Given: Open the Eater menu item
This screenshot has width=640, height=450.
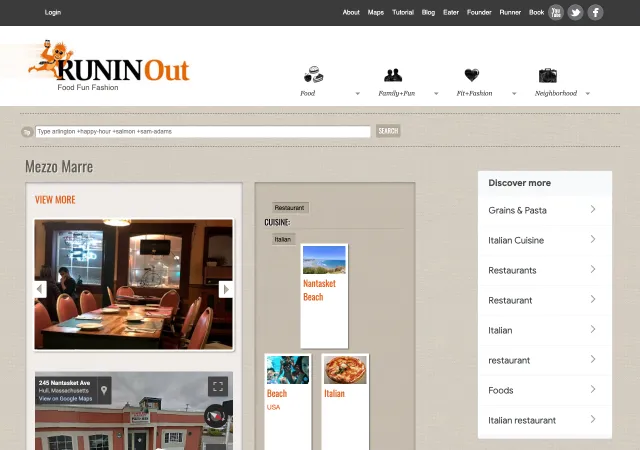Looking at the screenshot, I should click(x=451, y=13).
